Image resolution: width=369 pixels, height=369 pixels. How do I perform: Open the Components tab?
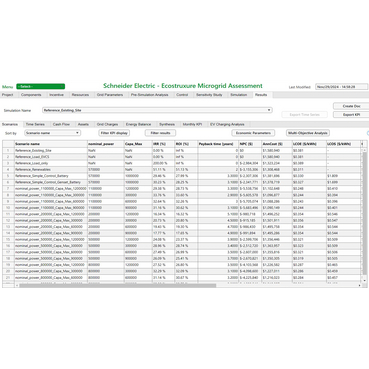[x=31, y=95]
